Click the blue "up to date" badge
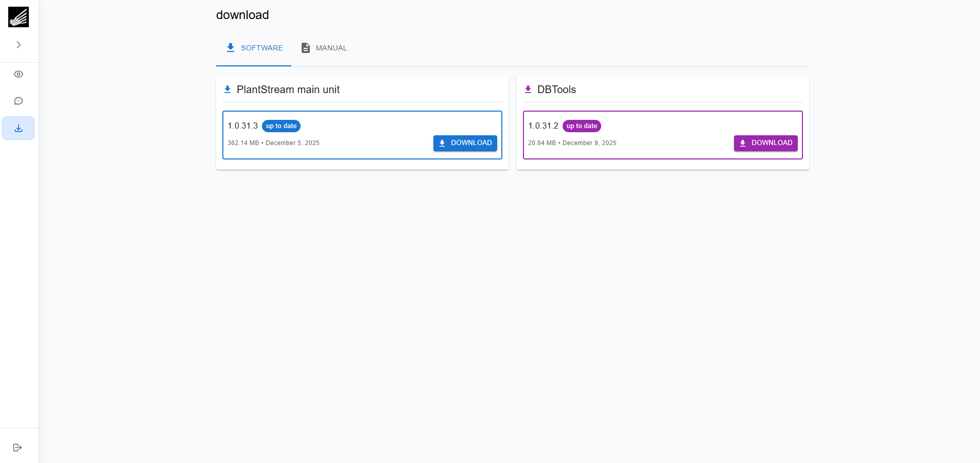 281,126
